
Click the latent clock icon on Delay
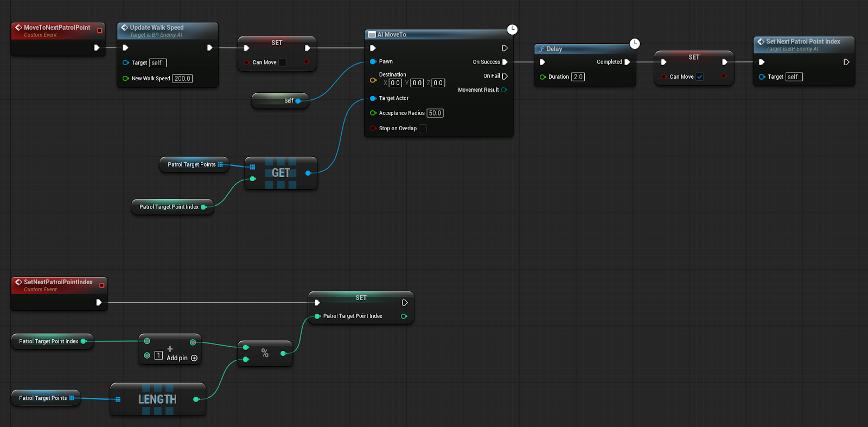[x=635, y=43]
